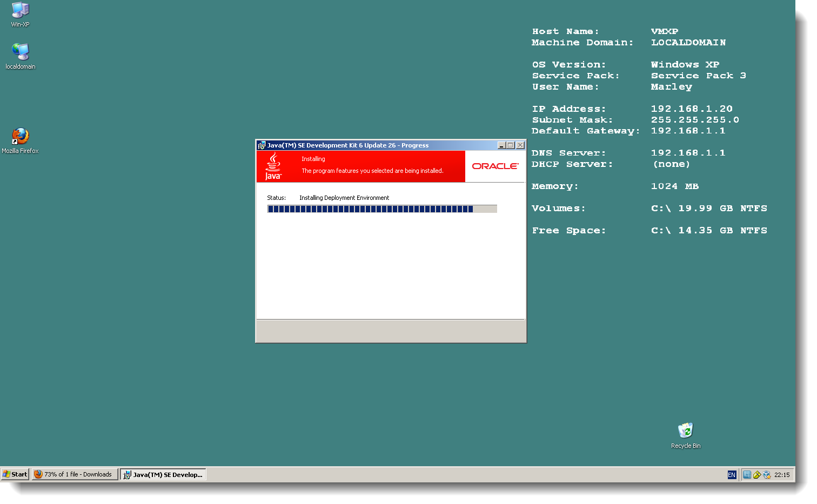Click the 'Installing Deployment Environment' status text

coord(344,198)
